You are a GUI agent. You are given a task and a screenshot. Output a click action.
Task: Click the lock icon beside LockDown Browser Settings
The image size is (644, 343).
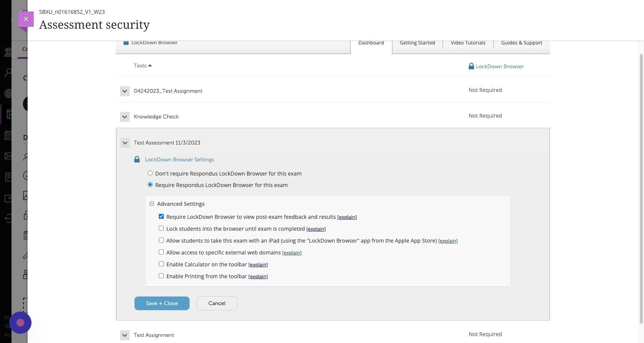(137, 159)
